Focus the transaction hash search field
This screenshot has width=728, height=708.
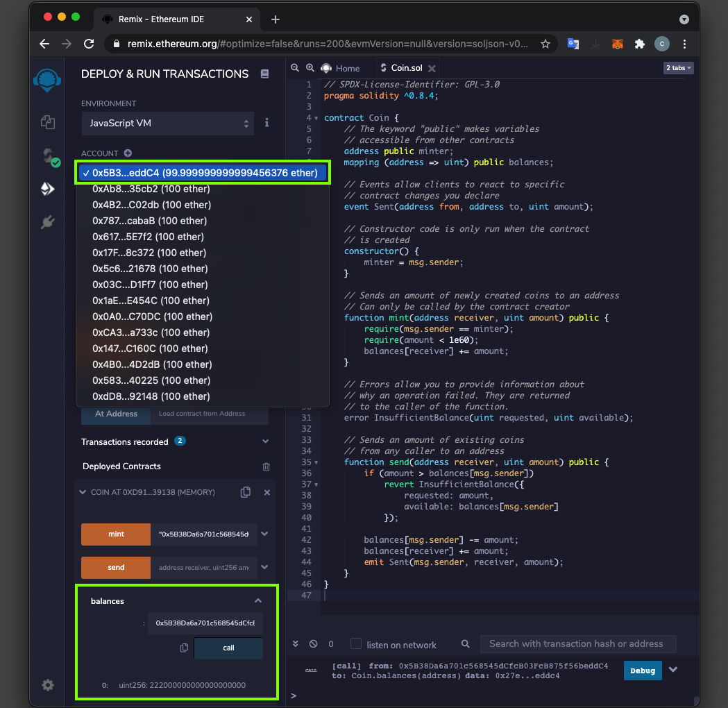(578, 644)
